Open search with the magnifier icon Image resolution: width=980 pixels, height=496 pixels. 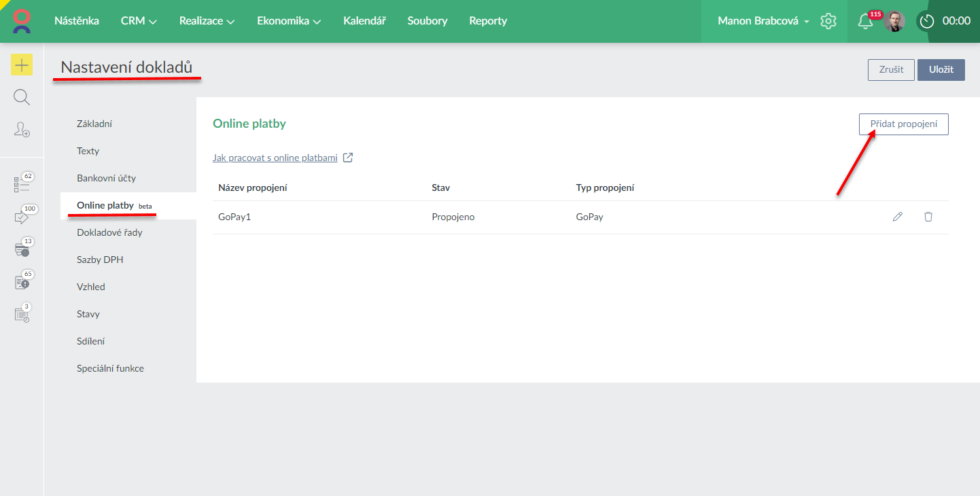click(22, 97)
